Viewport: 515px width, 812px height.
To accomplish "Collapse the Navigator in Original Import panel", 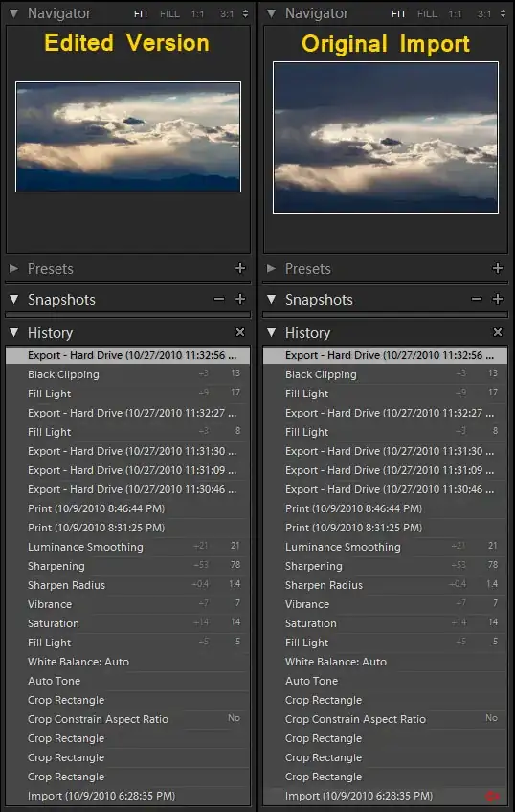I will (x=271, y=13).
